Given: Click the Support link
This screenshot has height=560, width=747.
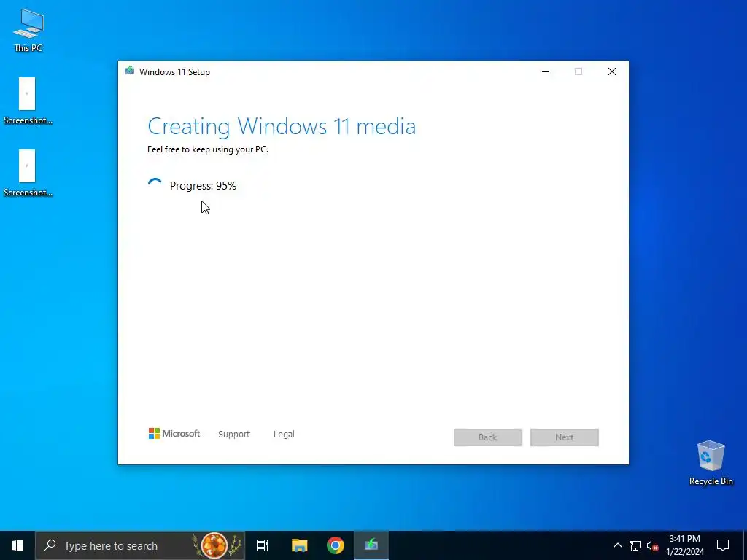Looking at the screenshot, I should pyautogui.click(x=234, y=435).
